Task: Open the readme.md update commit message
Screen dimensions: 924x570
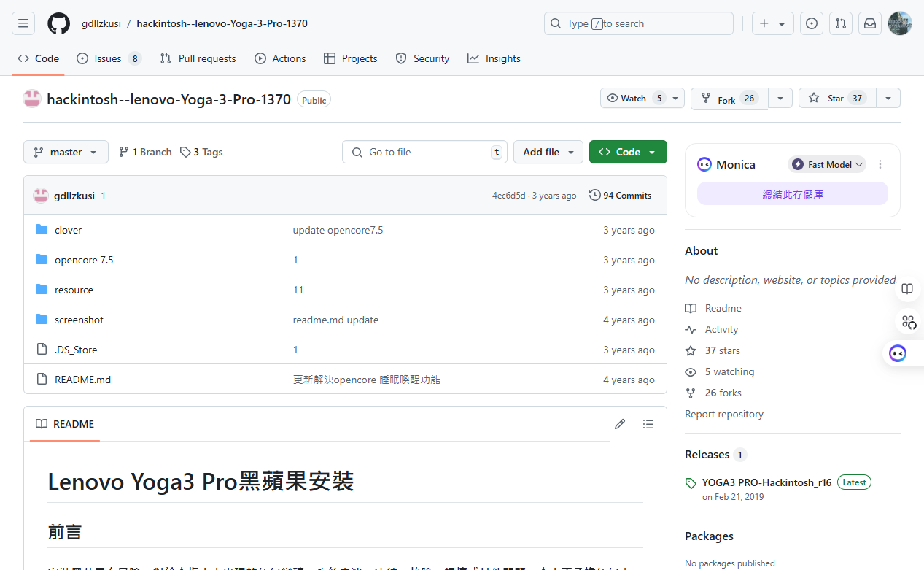Action: [x=335, y=320]
